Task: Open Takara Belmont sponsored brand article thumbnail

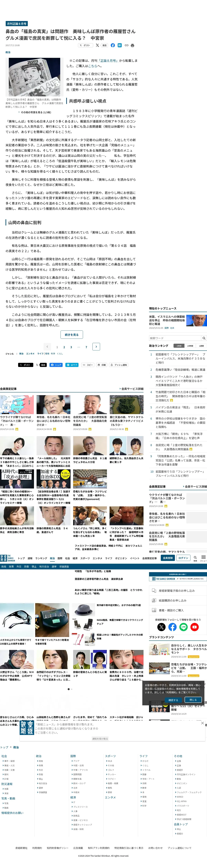Action: [159, 649]
